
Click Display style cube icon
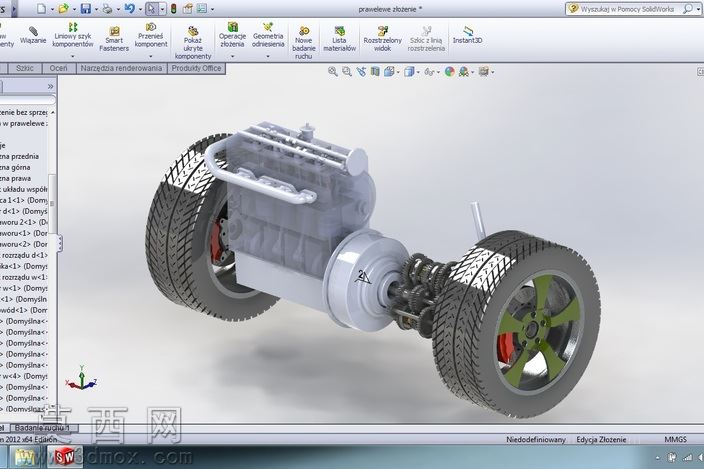click(409, 72)
